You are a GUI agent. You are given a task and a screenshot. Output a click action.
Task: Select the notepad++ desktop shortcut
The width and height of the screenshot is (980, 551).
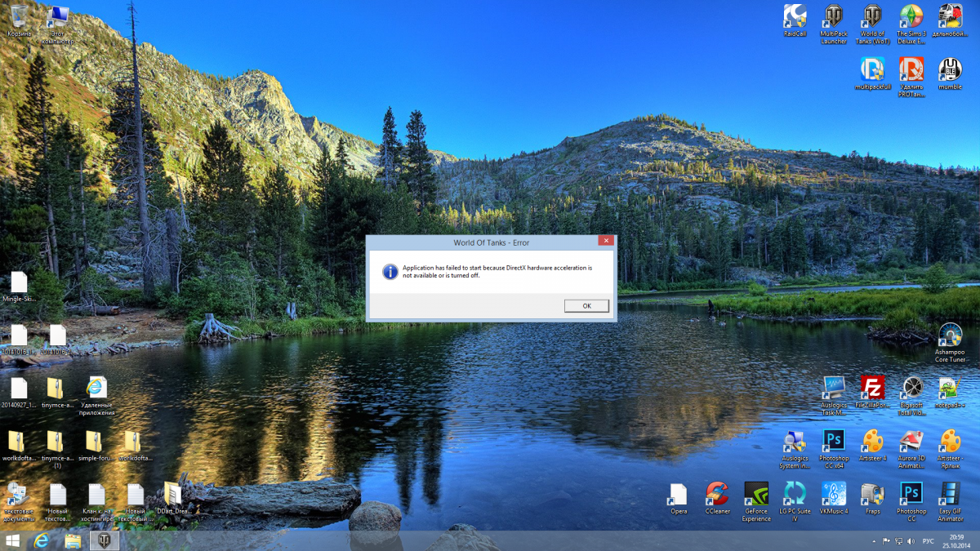click(x=950, y=392)
